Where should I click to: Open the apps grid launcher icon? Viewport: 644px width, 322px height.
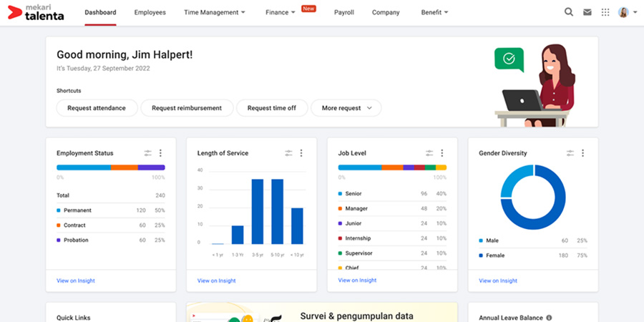(x=605, y=12)
